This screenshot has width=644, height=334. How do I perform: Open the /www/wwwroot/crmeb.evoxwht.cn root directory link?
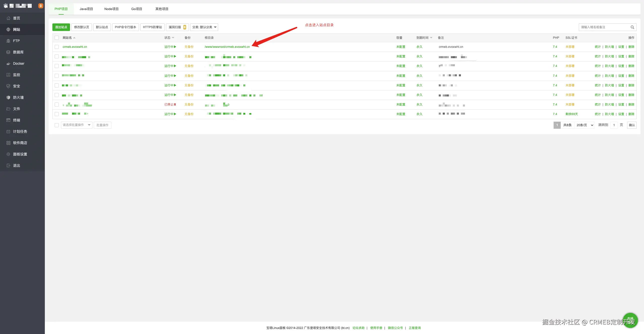227,47
